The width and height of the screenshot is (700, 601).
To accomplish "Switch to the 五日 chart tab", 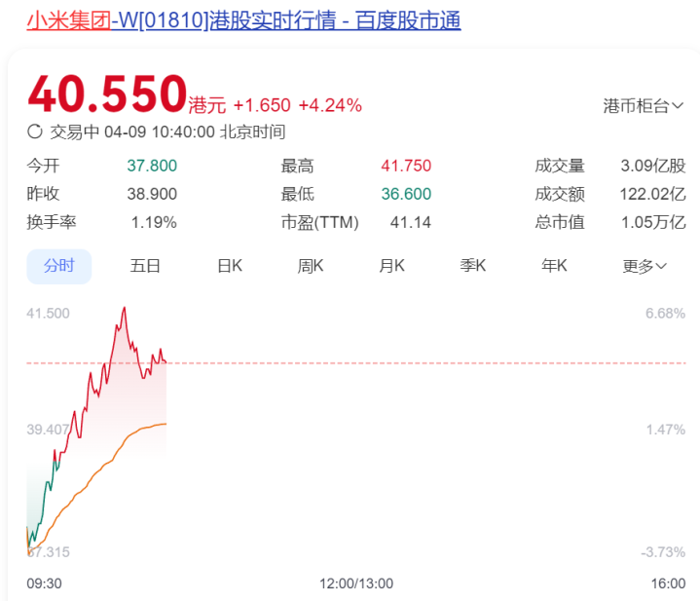I will tap(145, 266).
